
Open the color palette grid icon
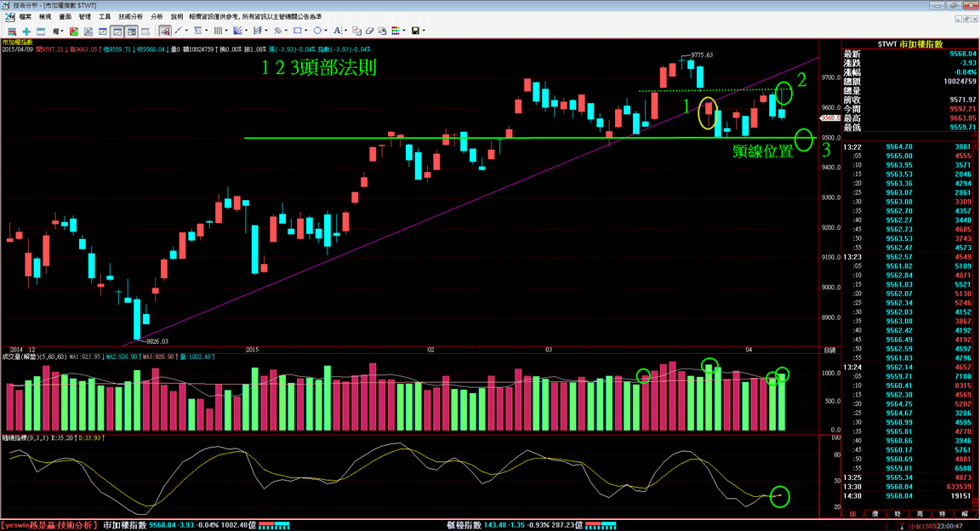(x=396, y=31)
